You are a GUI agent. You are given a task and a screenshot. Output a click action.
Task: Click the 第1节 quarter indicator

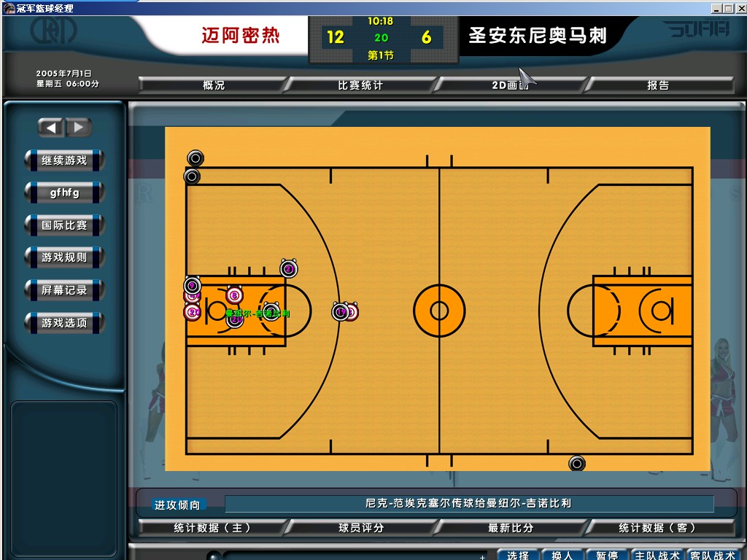pos(381,55)
